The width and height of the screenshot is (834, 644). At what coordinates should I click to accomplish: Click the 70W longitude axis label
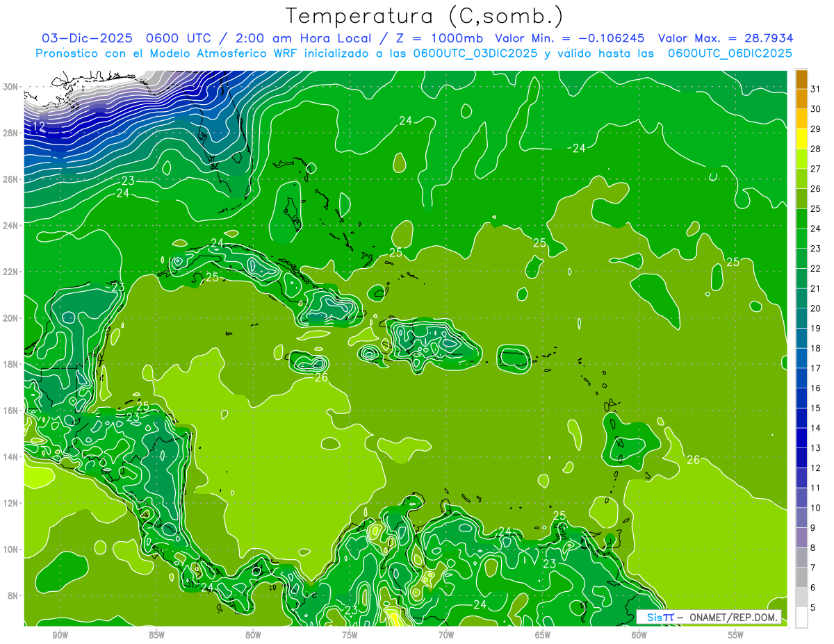(446, 636)
